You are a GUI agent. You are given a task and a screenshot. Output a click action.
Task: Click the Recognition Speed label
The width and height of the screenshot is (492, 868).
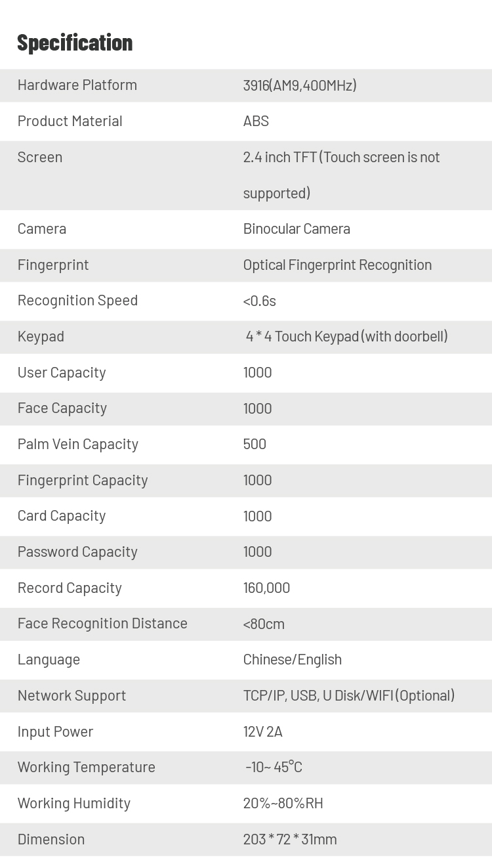coord(77,301)
